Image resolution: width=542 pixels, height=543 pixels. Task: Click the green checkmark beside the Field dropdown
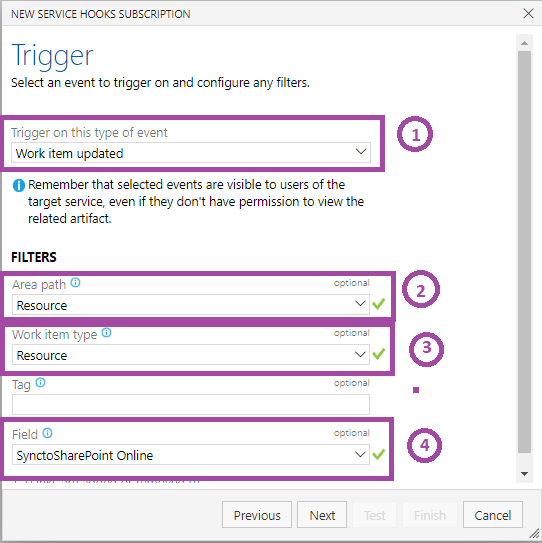click(x=379, y=454)
